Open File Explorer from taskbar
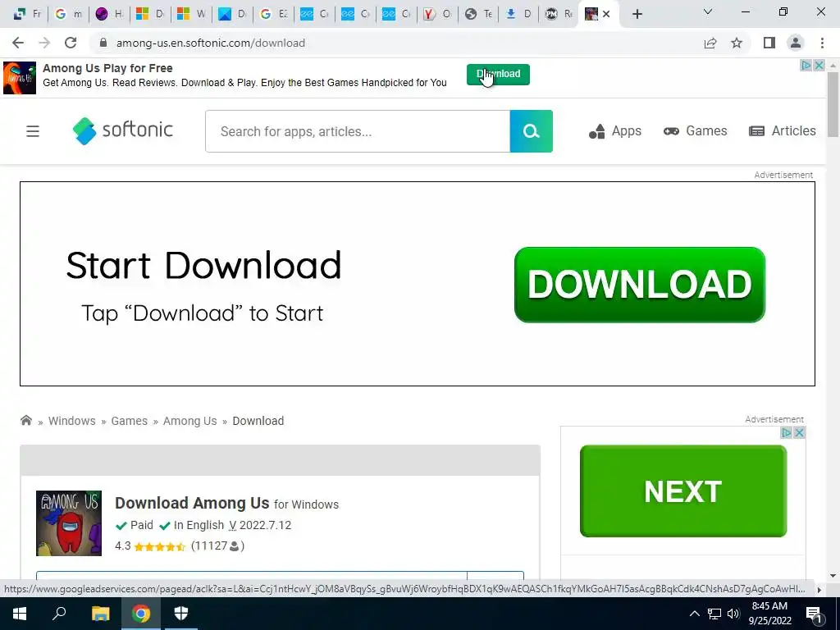Image resolution: width=840 pixels, height=630 pixels. click(100, 614)
